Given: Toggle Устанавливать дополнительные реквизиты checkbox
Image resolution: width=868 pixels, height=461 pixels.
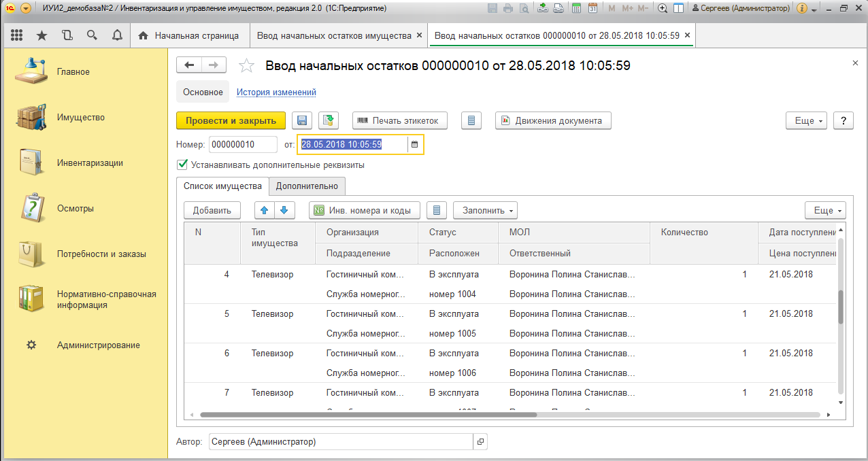Looking at the screenshot, I should point(182,165).
